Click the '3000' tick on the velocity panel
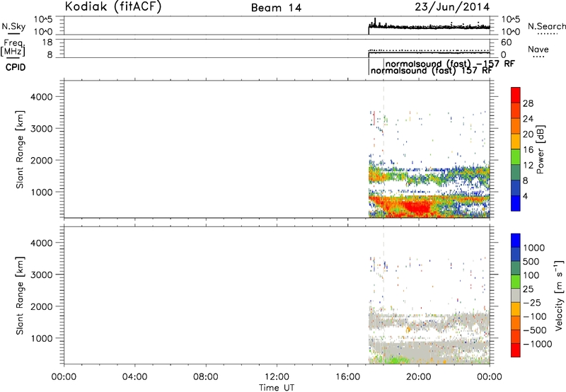Screen dimensions: 566x392 [x=42, y=275]
